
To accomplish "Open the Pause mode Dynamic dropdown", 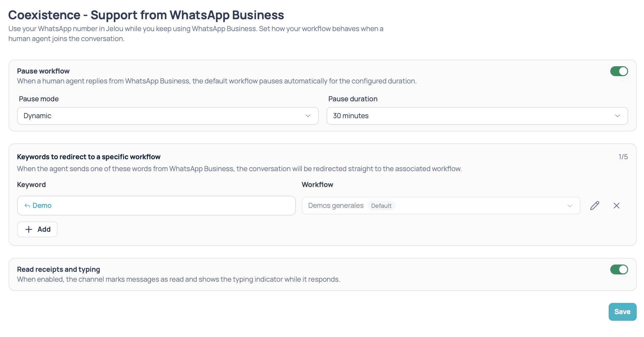I will coord(168,116).
